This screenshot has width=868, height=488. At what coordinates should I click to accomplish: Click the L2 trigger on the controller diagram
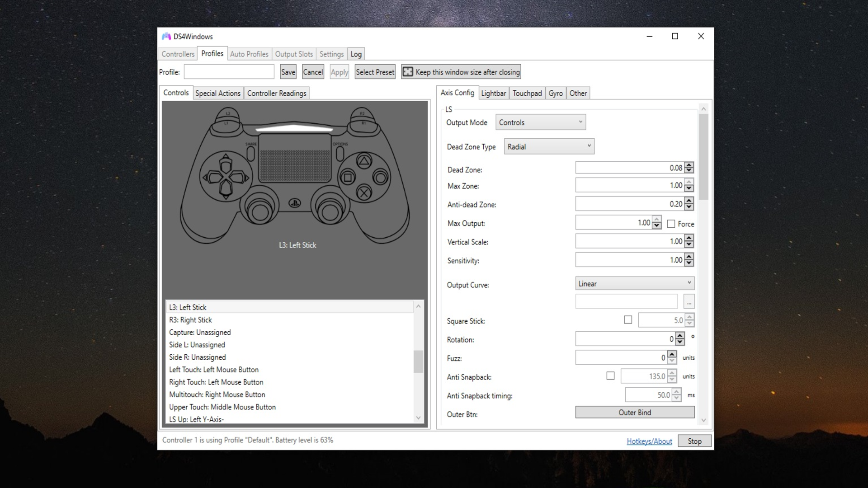[228, 113]
